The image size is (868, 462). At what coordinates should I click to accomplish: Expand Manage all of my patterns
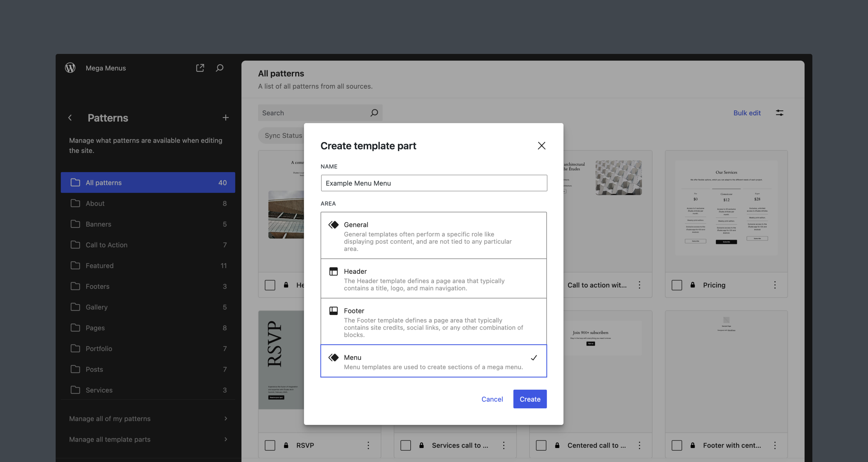point(148,419)
